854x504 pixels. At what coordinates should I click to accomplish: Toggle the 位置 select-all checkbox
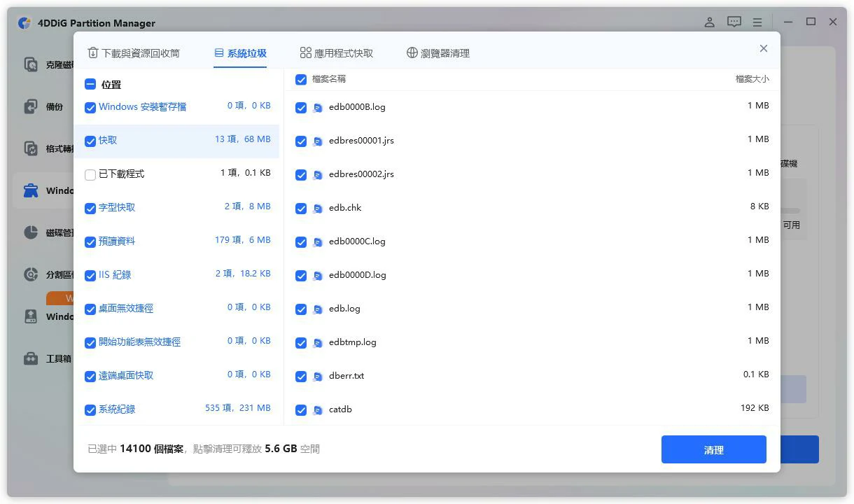(x=90, y=85)
